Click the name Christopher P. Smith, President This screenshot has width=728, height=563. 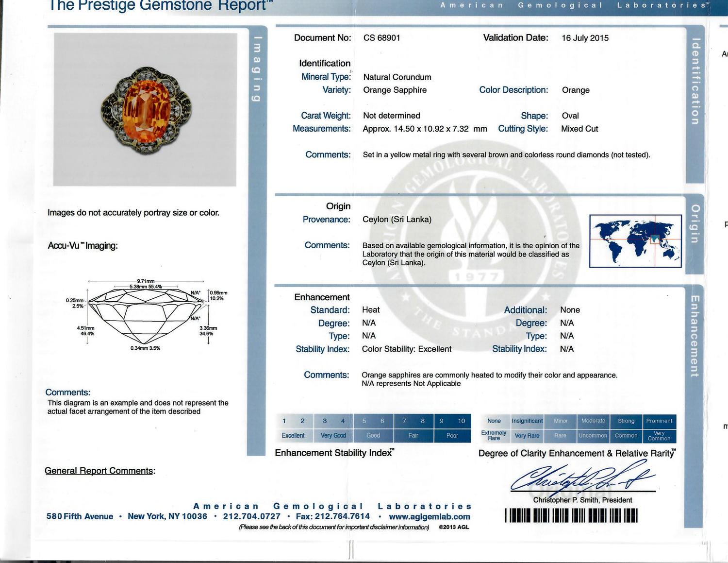click(x=582, y=500)
